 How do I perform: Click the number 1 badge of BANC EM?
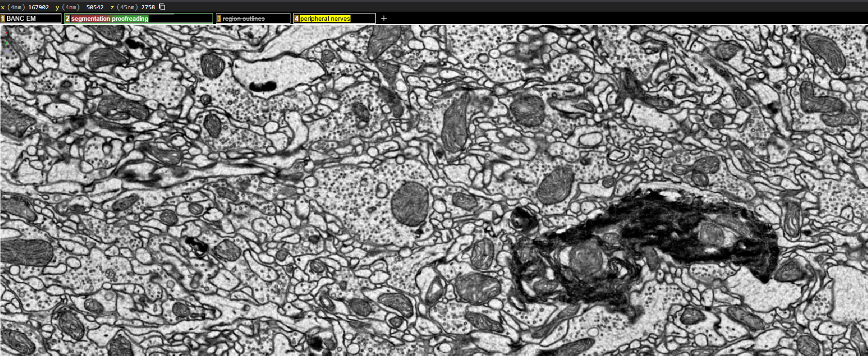point(3,18)
